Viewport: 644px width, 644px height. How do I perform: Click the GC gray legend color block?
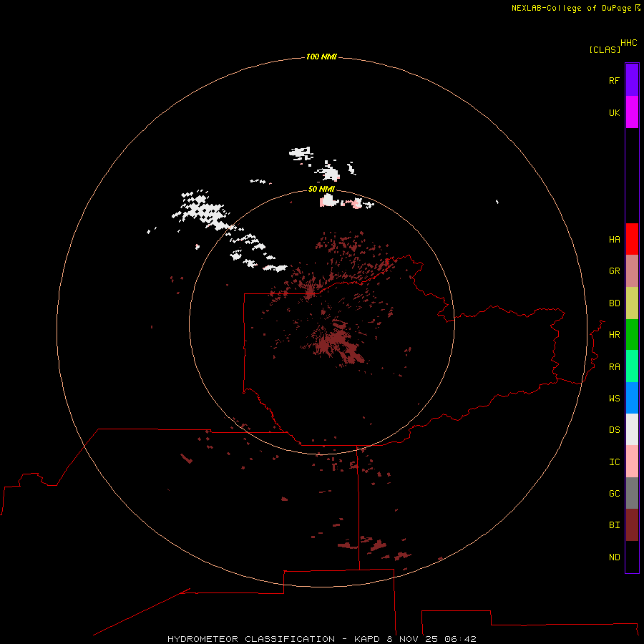(632, 493)
